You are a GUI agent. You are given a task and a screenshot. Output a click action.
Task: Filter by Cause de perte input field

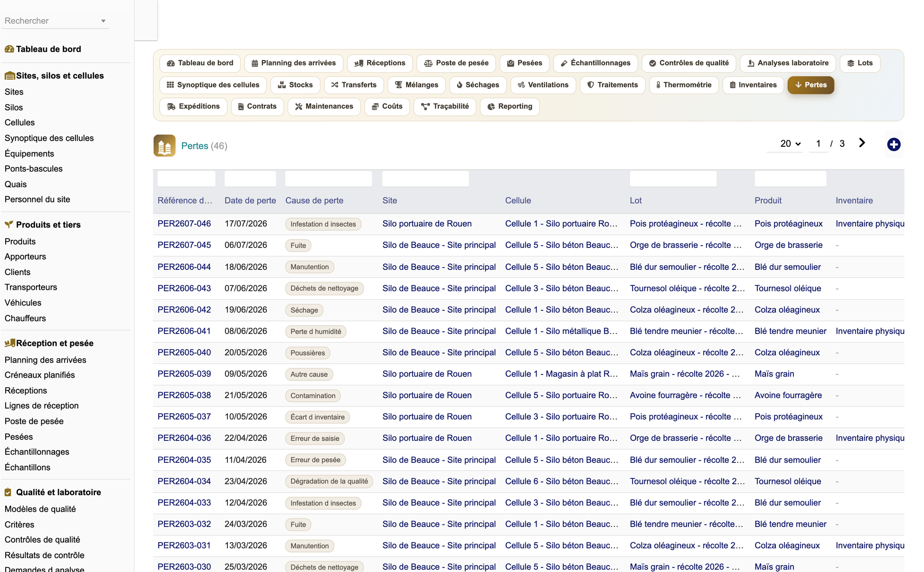(329, 179)
